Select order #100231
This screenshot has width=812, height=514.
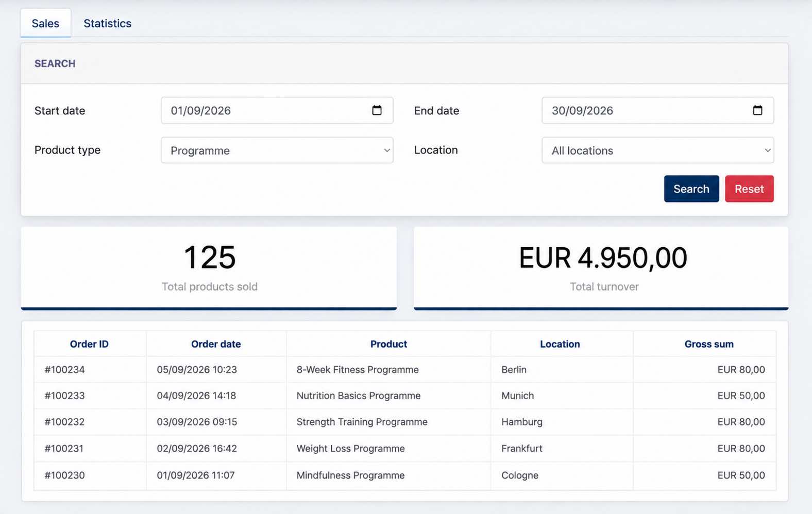64,449
